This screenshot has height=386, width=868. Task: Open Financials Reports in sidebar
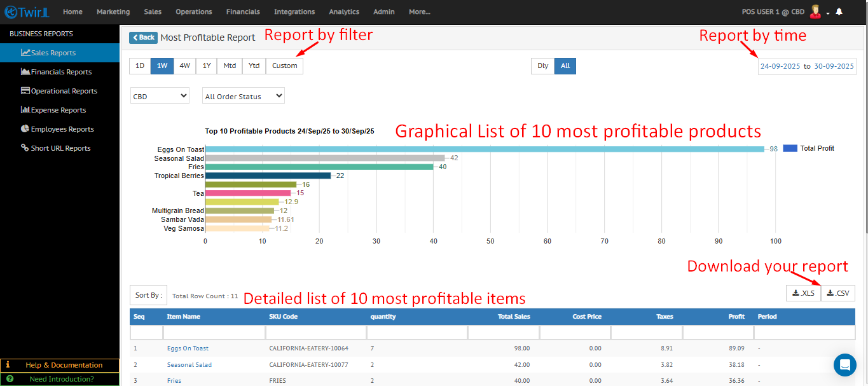click(60, 72)
